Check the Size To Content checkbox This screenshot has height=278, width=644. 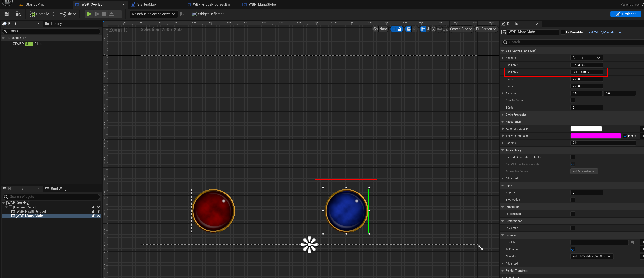(572, 100)
